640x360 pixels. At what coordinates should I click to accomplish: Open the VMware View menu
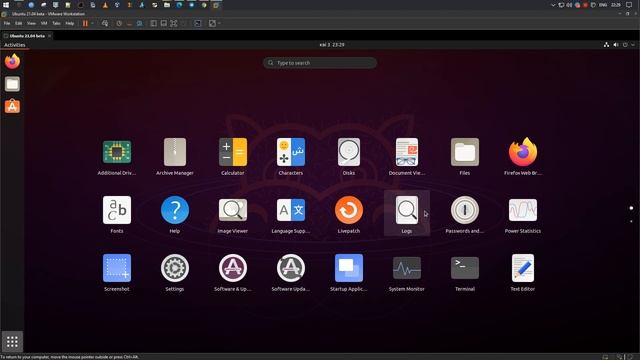tap(31, 23)
